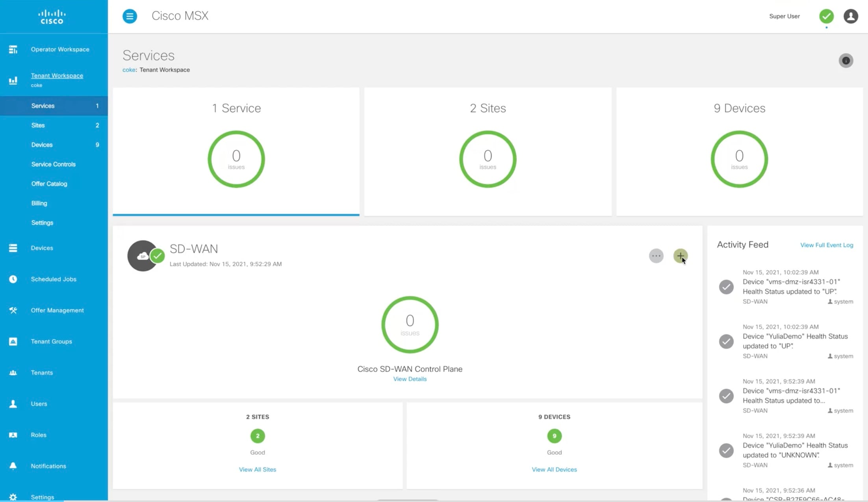Click the SD-WAN cloud service icon
868x502 pixels.
[143, 256]
